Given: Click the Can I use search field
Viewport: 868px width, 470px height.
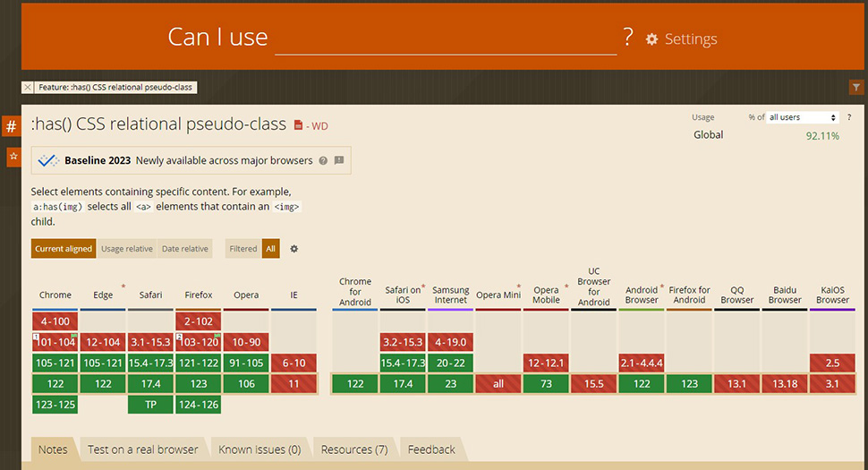Looking at the screenshot, I should [x=446, y=38].
